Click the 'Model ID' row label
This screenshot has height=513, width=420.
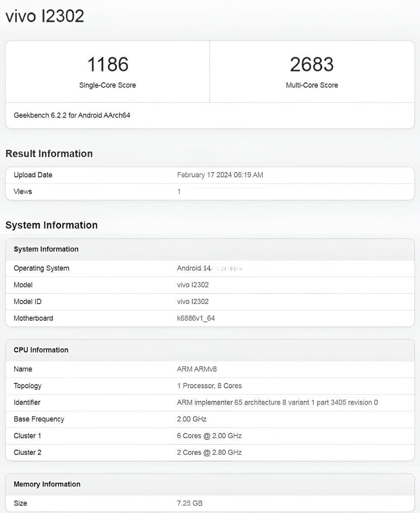(x=28, y=301)
